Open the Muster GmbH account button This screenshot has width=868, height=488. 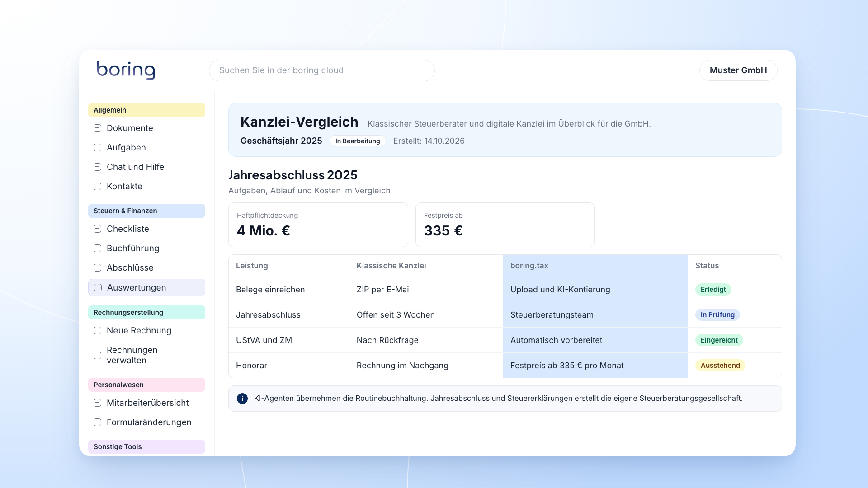click(x=738, y=70)
